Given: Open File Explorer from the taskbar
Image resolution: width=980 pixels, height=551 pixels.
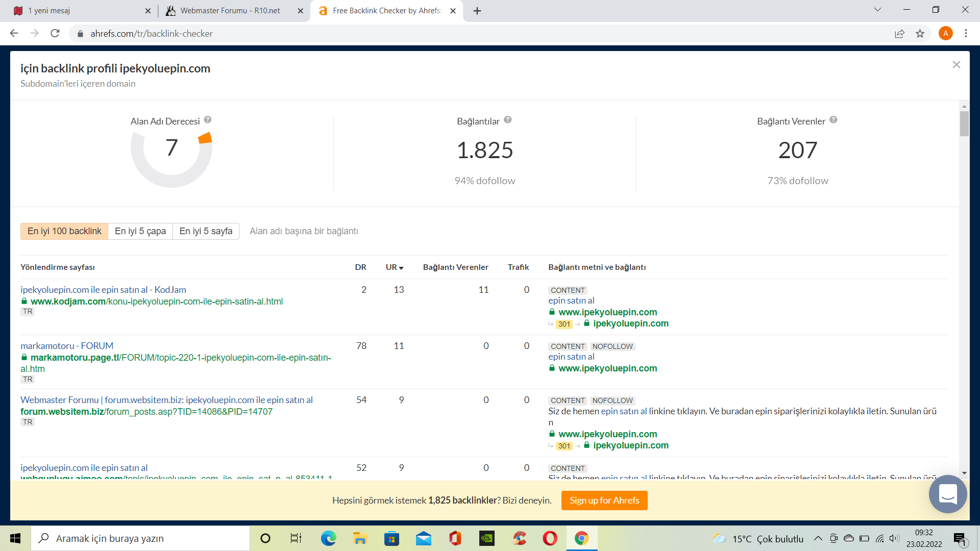Looking at the screenshot, I should (360, 538).
